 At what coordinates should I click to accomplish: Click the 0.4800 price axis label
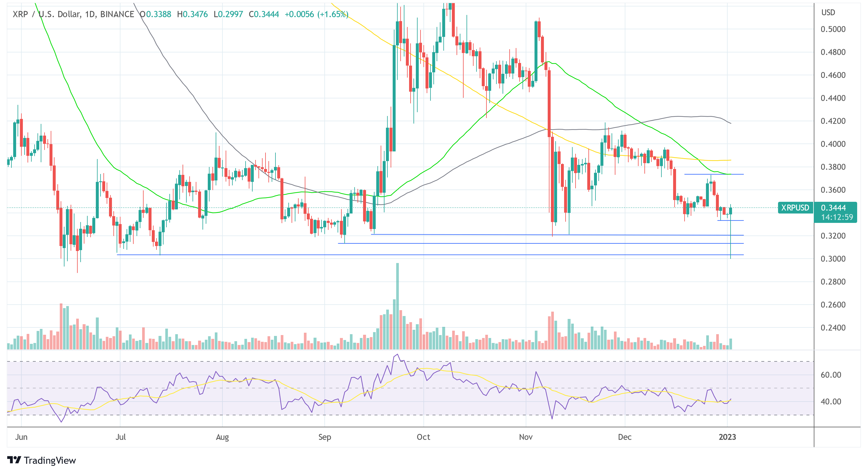click(833, 52)
